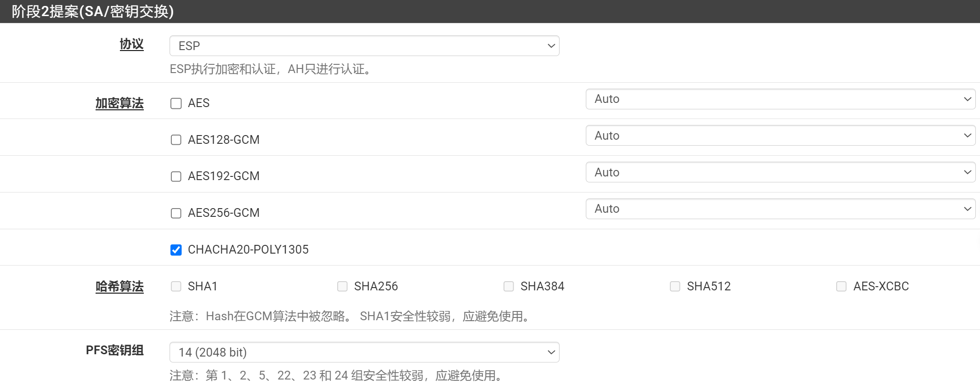Click the underlined 哈希算法 label
Screen dimensions: 980x385
[x=119, y=287]
